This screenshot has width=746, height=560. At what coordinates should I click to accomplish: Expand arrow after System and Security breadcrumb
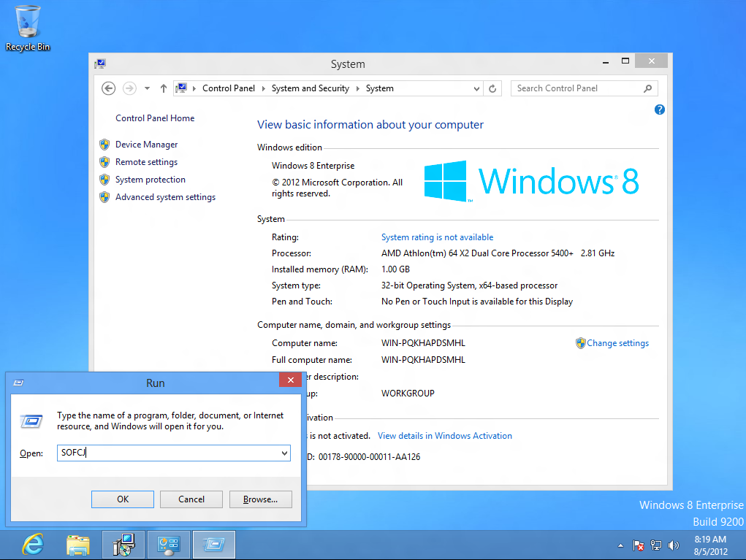point(357,88)
